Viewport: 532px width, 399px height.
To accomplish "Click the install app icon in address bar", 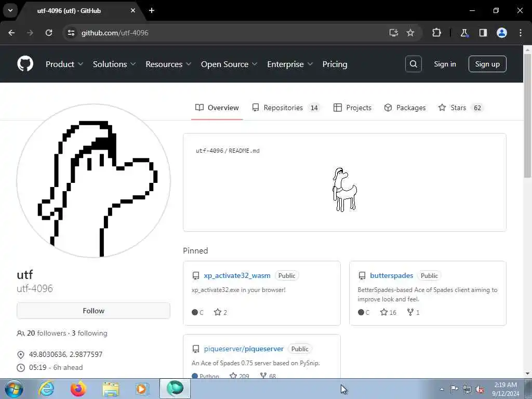I will tap(394, 33).
